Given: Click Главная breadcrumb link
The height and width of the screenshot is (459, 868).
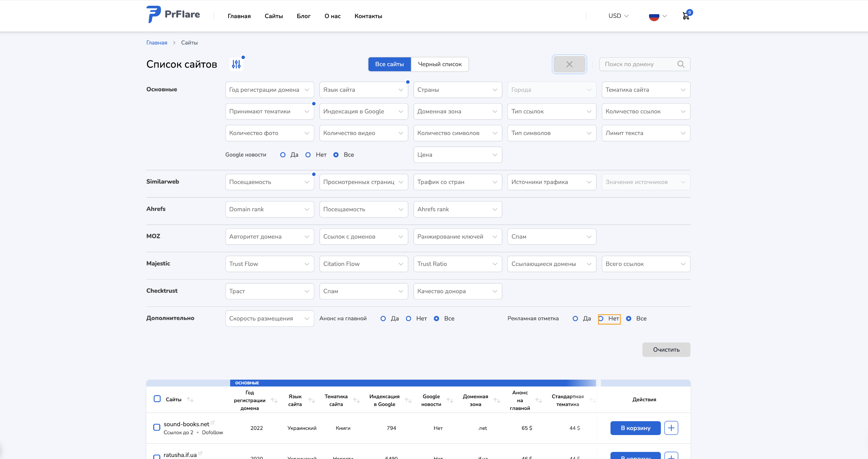Looking at the screenshot, I should click(157, 43).
